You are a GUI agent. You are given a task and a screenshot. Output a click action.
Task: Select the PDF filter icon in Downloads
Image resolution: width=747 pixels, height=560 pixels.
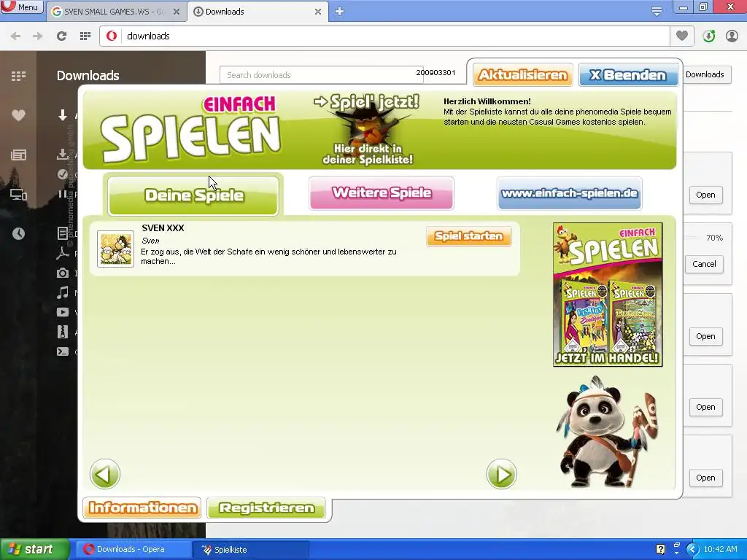(63, 253)
